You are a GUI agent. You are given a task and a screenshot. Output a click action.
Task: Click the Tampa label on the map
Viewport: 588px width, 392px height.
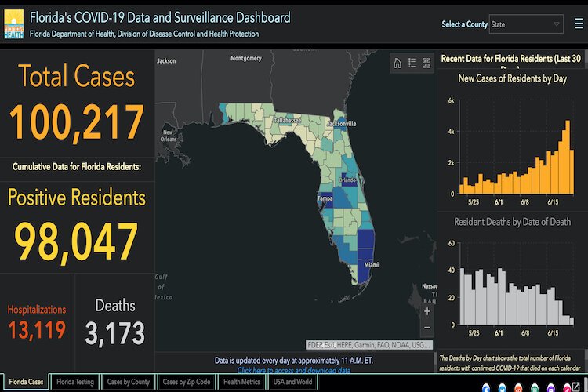pyautogui.click(x=325, y=198)
